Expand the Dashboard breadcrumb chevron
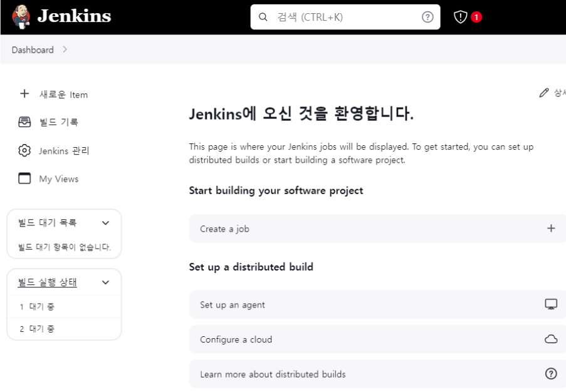The height and width of the screenshot is (392, 566). (65, 49)
